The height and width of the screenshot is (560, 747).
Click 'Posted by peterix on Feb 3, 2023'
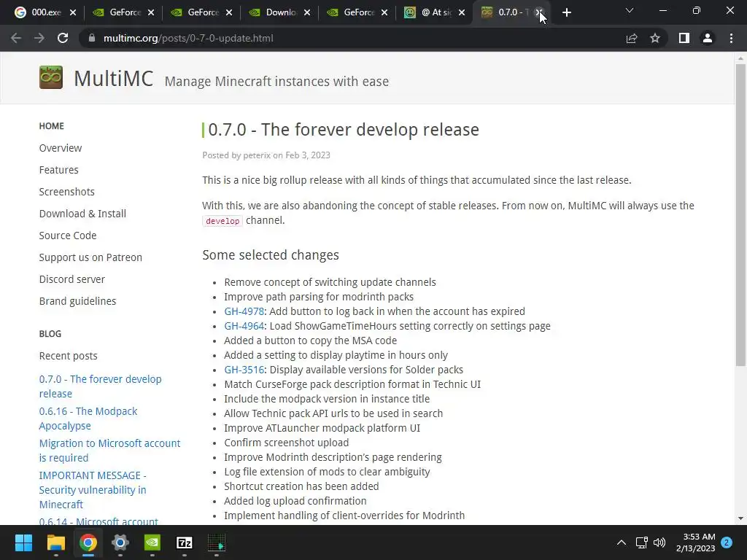click(266, 155)
